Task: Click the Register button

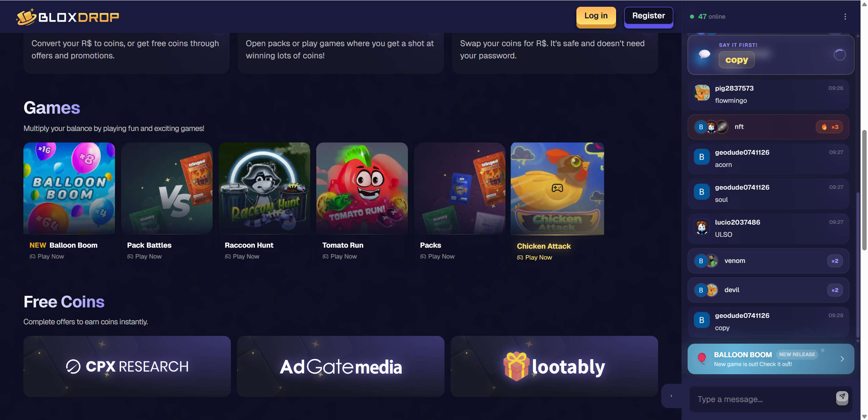Action: coord(648,17)
